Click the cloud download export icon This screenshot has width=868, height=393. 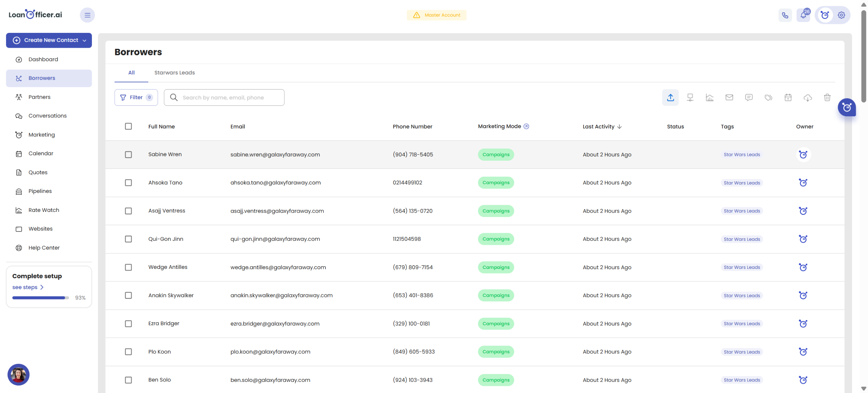808,98
